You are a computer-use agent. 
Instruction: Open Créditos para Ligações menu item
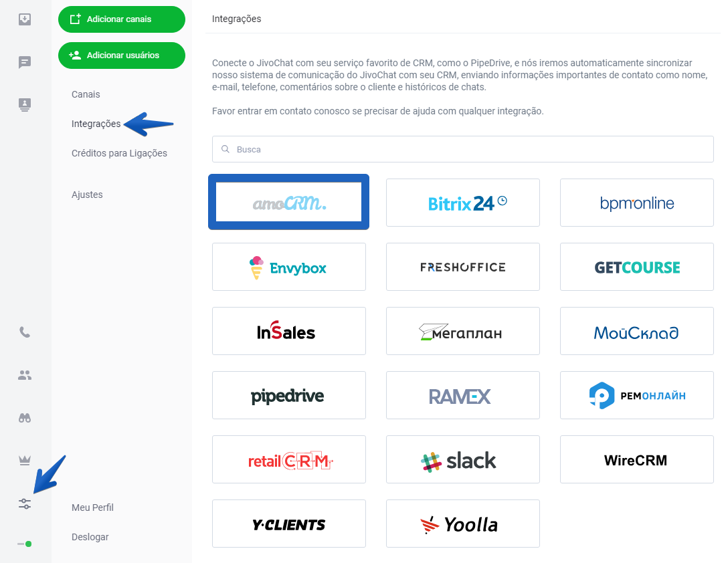pyautogui.click(x=119, y=153)
